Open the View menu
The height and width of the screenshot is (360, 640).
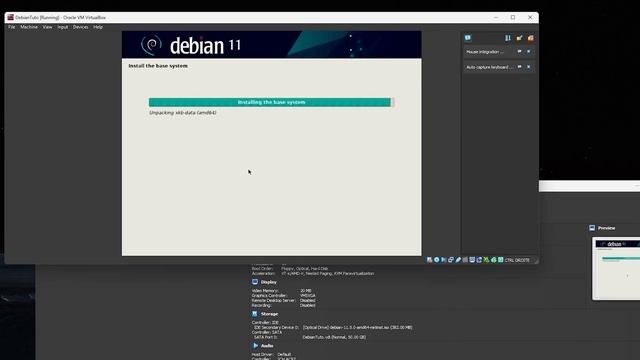pos(47,27)
